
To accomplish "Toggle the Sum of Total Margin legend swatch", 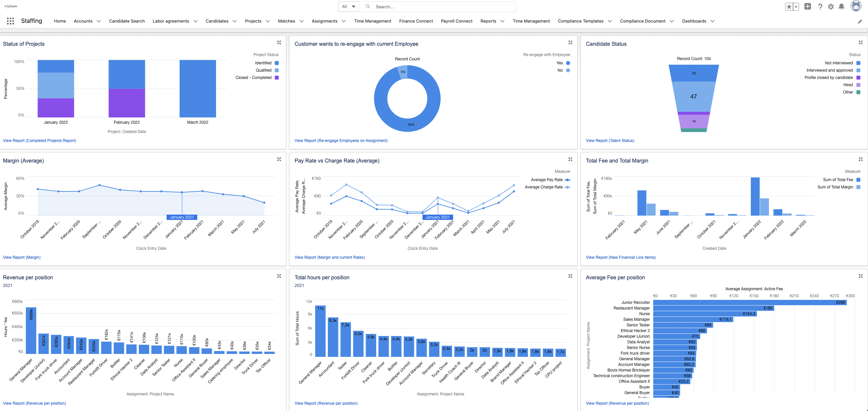I will [858, 187].
